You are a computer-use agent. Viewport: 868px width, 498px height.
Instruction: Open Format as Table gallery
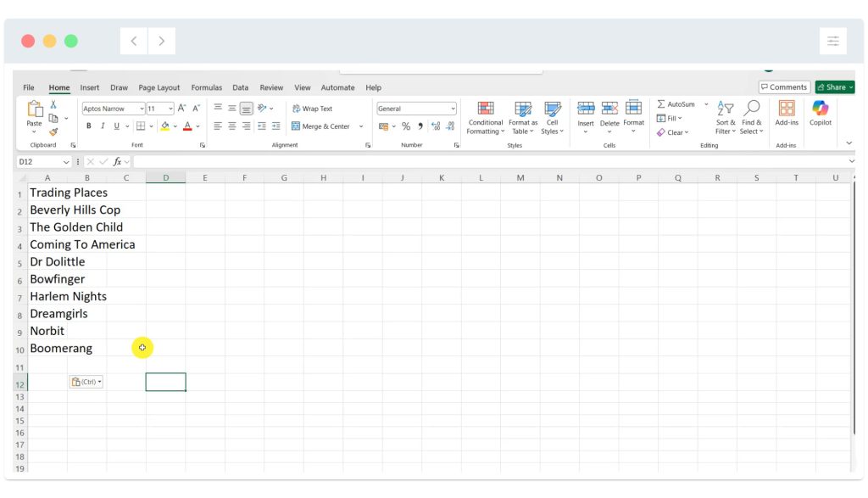tap(522, 118)
